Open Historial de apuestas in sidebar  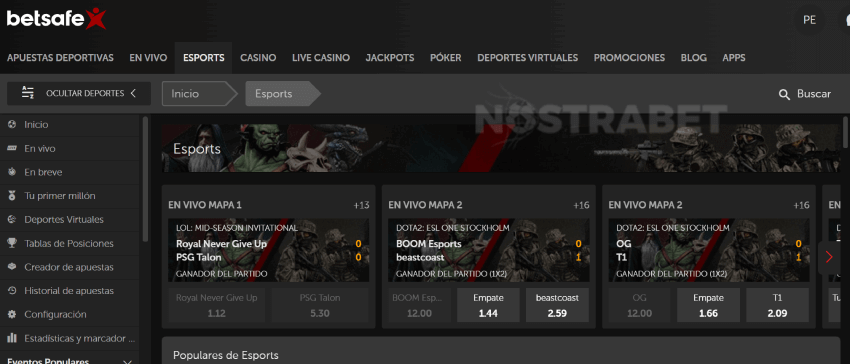(x=69, y=291)
